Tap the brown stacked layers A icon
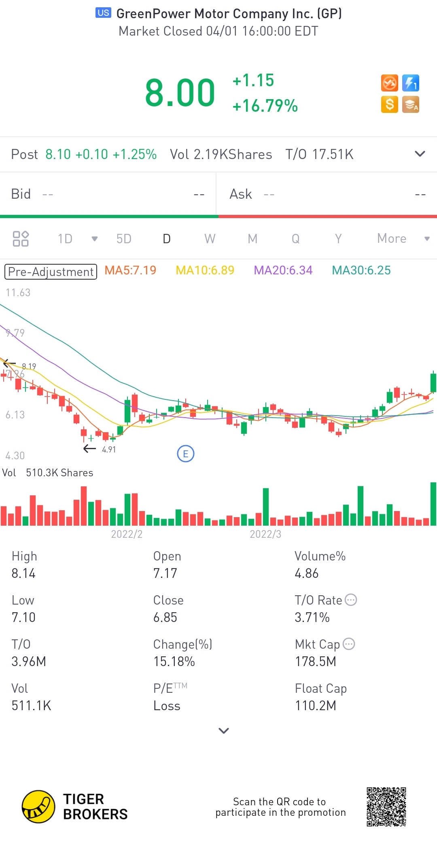The image size is (437, 868). pyautogui.click(x=411, y=104)
